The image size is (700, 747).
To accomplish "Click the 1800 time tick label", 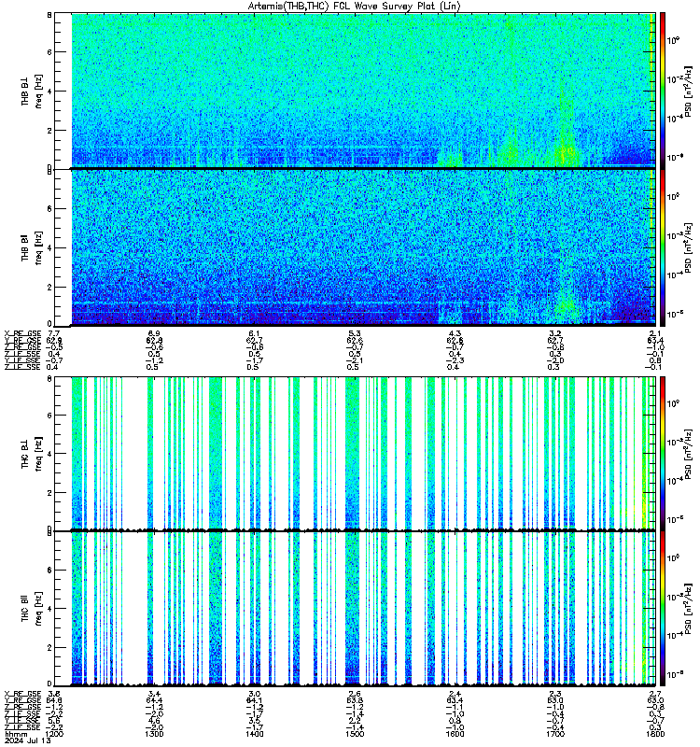I will (655, 734).
